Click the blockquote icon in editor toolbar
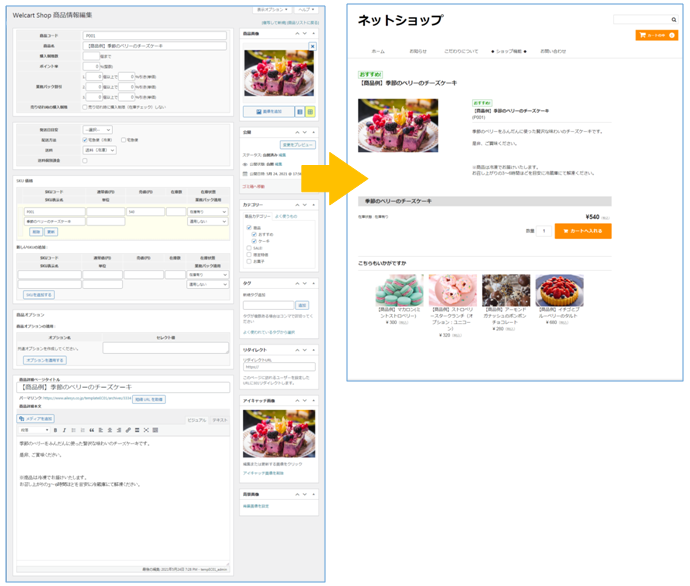The width and height of the screenshot is (690, 586). (90, 430)
